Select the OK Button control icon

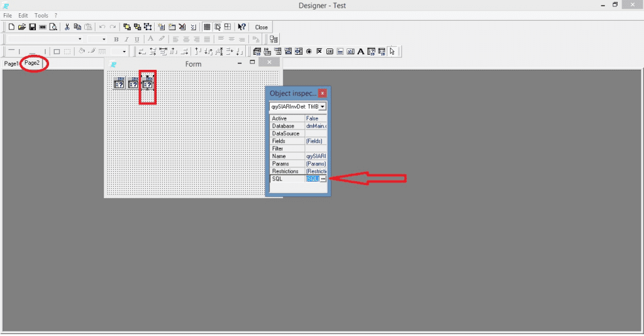[330, 52]
